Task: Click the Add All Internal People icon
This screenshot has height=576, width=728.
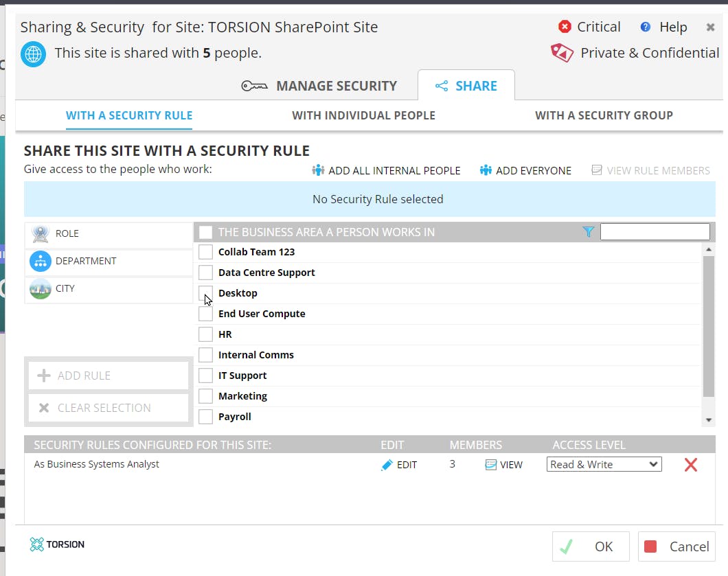Action: coord(318,170)
